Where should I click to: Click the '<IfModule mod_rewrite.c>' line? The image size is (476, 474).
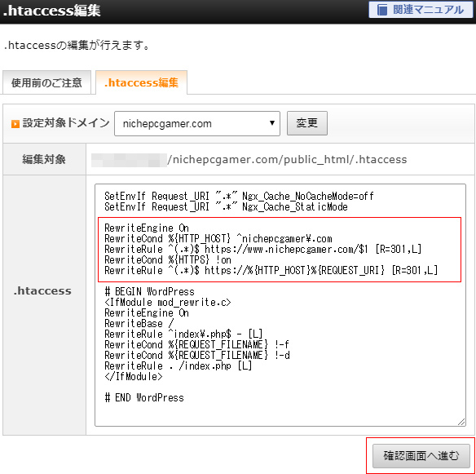click(168, 303)
